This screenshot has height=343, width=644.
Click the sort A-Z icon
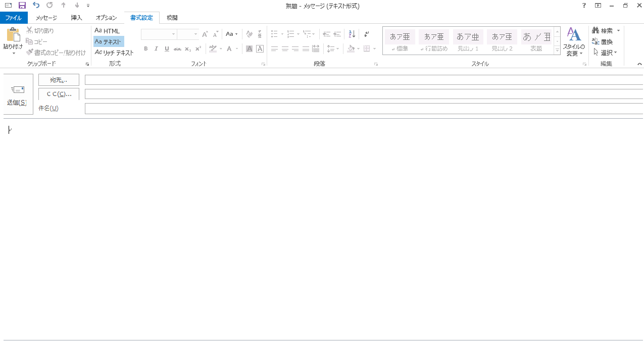(352, 34)
